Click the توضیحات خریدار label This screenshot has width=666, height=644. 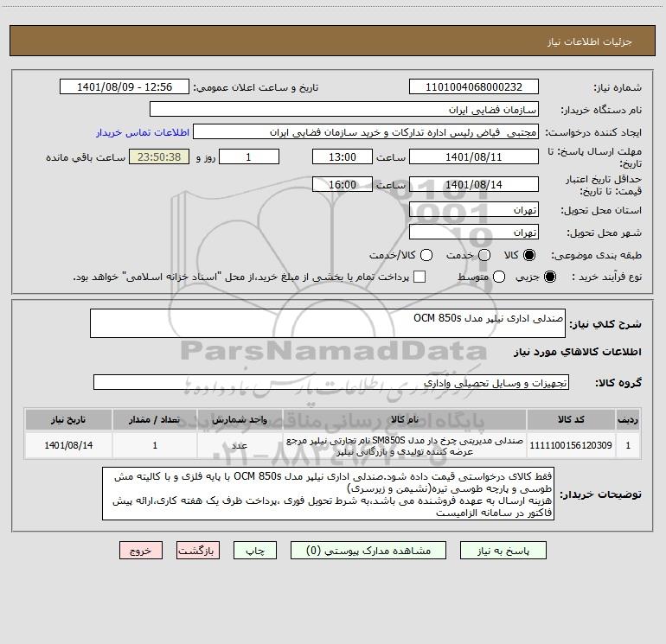[600, 494]
